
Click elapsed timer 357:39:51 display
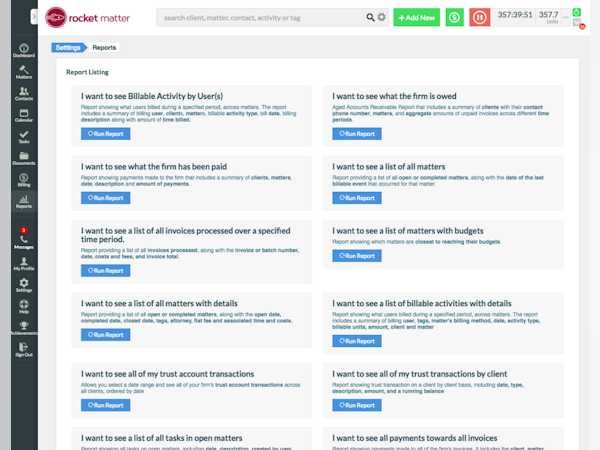coord(515,15)
